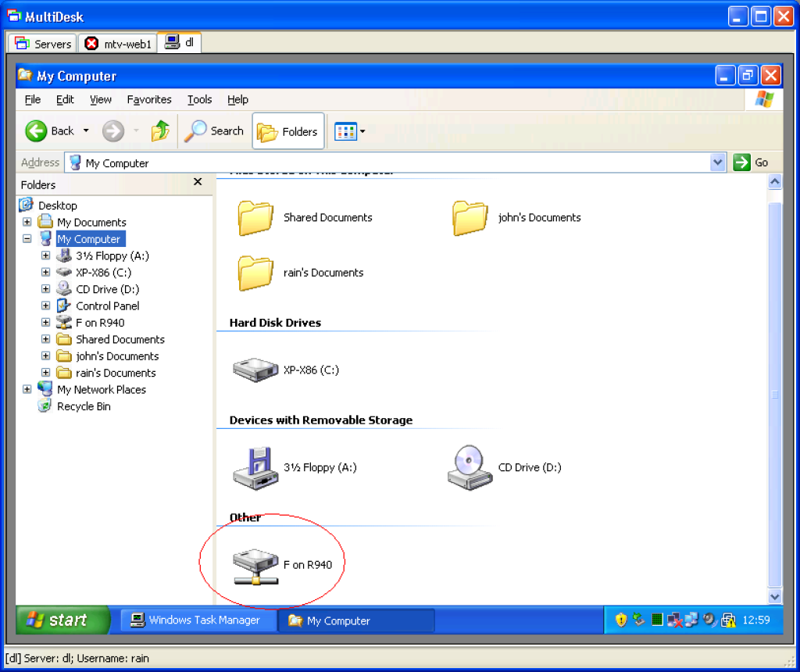Open the Shared Documents folder
This screenshot has height=672, width=800.
click(x=255, y=217)
